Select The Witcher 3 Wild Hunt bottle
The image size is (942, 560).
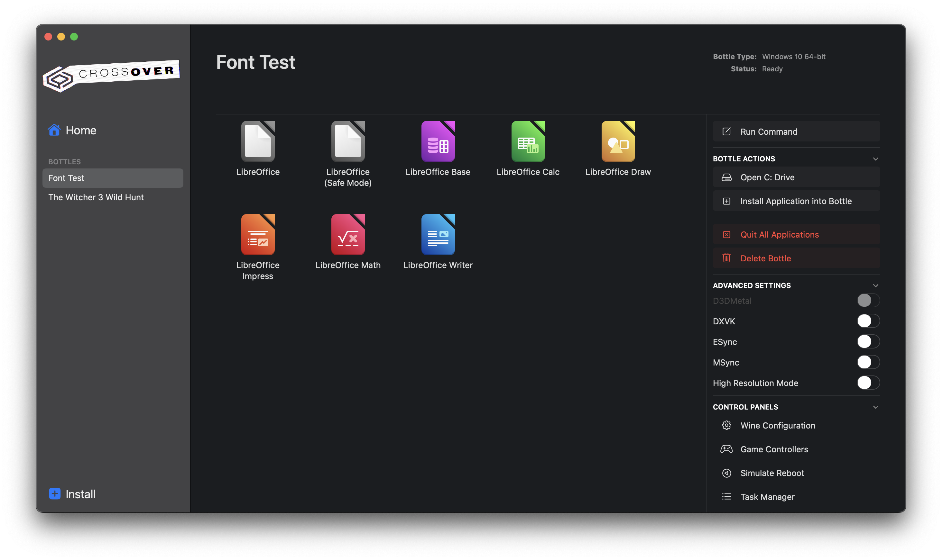(96, 197)
